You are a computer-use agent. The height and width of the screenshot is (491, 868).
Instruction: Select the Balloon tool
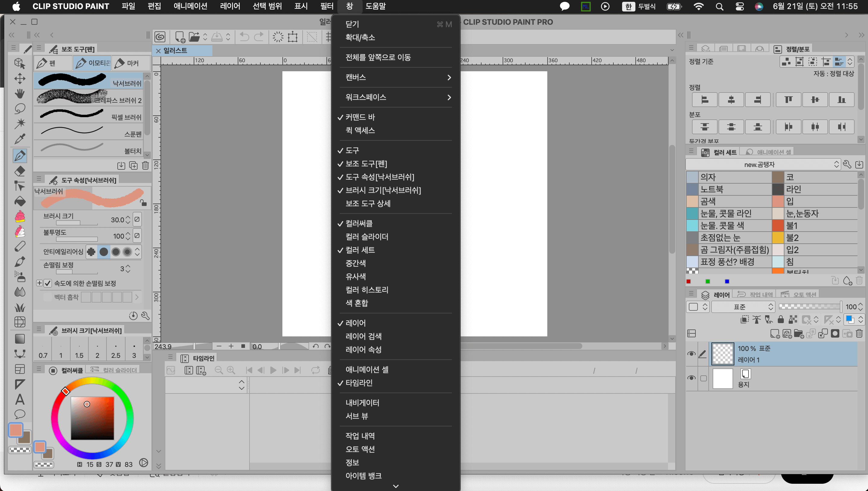[20, 414]
